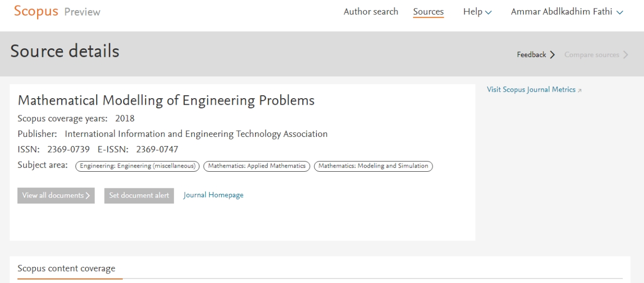Click the Mathematical Modelling of Engineering Problems title

point(166,100)
